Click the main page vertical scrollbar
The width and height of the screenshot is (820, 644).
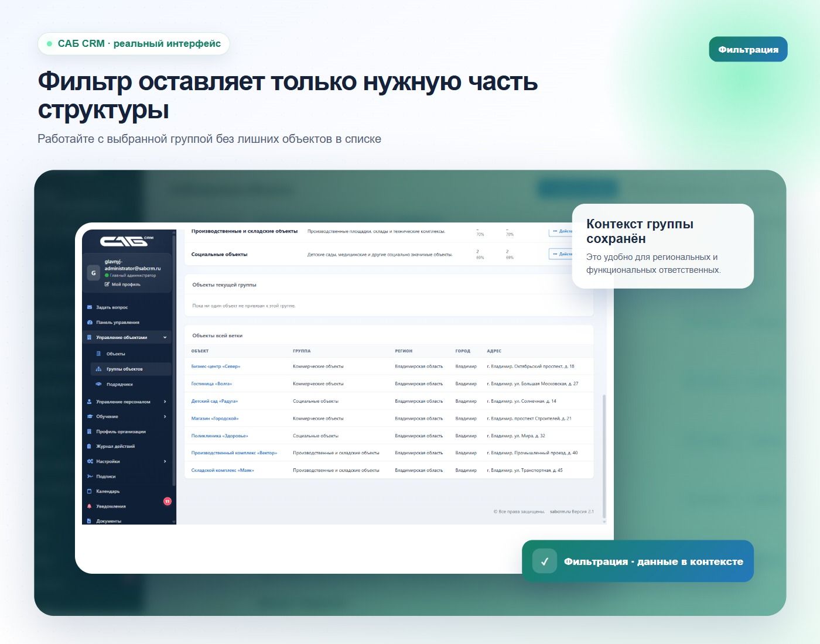coord(604,457)
